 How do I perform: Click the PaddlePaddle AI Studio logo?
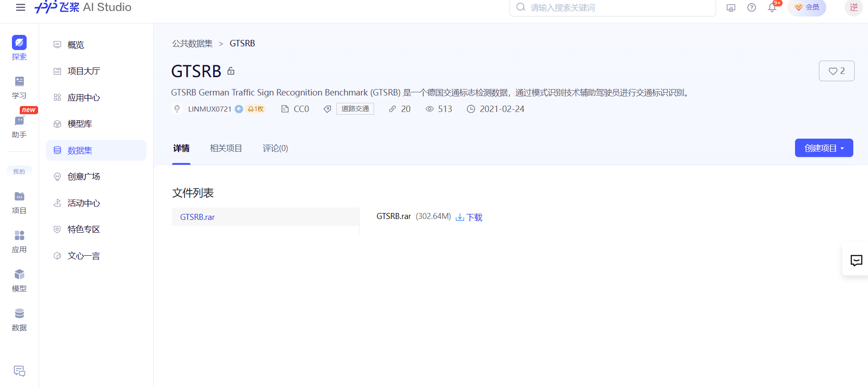coord(83,7)
